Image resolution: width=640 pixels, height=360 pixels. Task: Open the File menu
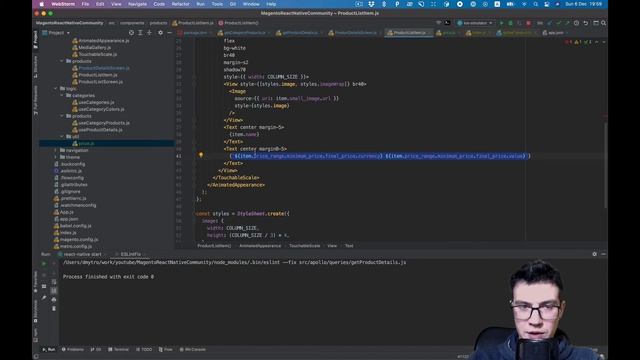(85, 4)
